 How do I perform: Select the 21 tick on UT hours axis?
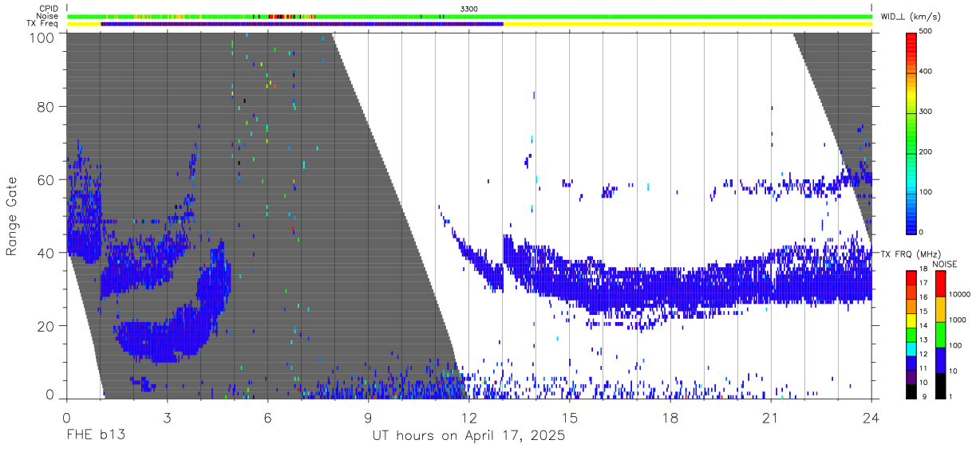770,418
